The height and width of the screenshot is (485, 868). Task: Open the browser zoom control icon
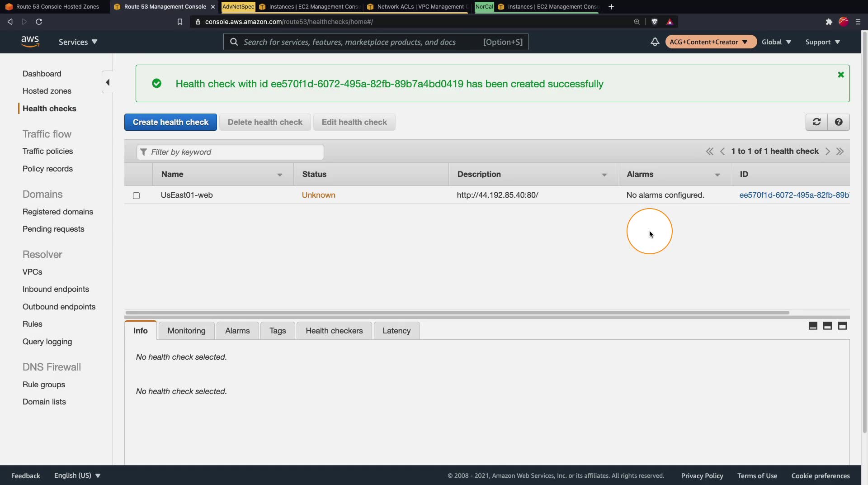click(637, 22)
